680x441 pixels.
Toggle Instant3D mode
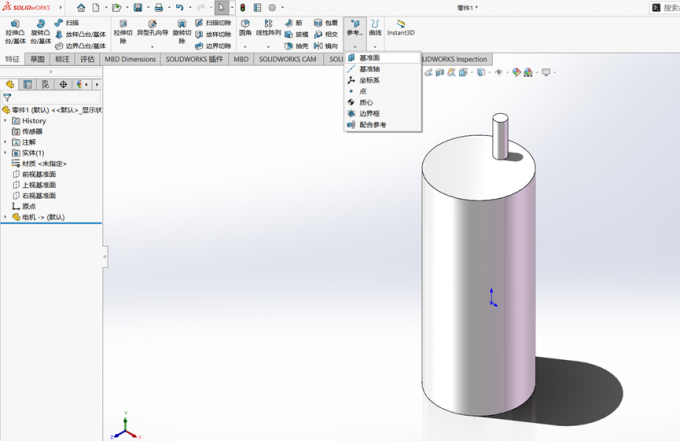coord(401,27)
